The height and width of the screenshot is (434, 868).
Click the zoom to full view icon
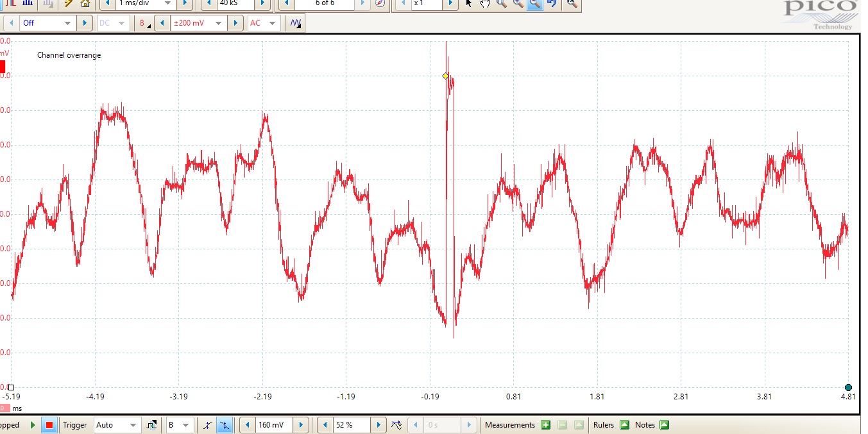pos(572,3)
